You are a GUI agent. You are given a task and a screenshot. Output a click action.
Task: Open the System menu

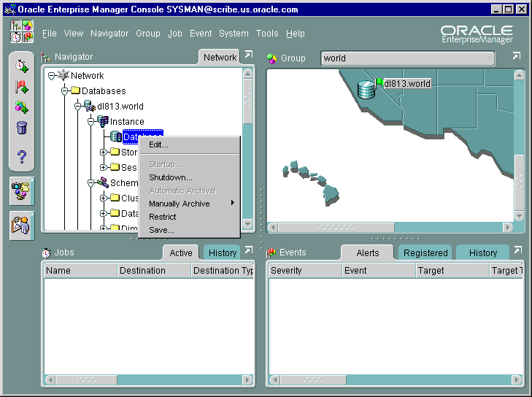point(234,34)
